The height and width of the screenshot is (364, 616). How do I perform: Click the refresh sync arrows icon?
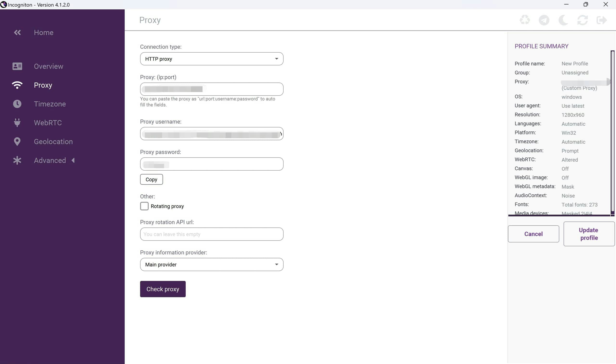pos(582,20)
